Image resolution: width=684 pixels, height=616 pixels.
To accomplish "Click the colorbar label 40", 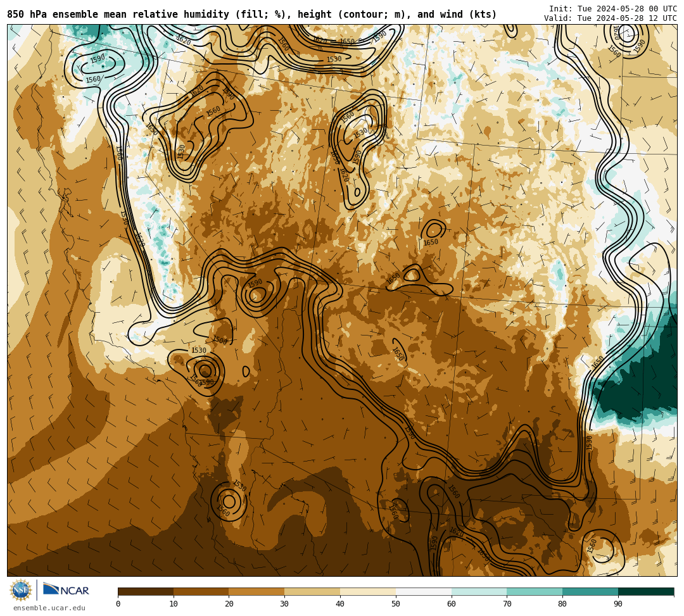I will click(340, 604).
